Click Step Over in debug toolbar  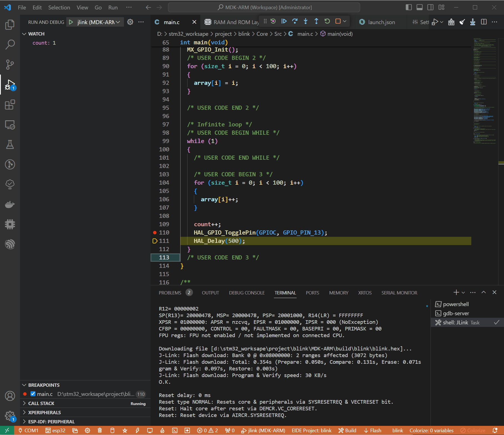coord(295,21)
